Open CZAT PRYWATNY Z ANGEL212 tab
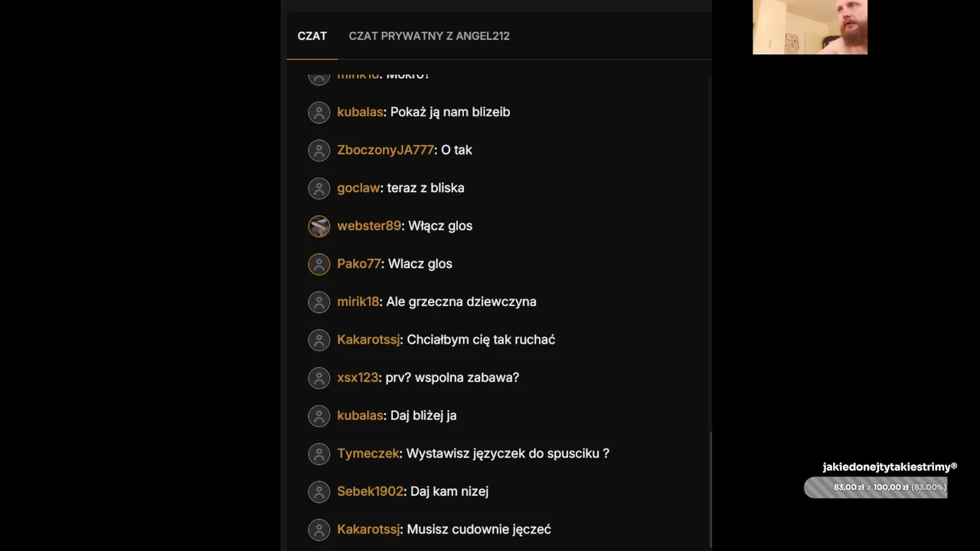This screenshot has width=980, height=551. (x=429, y=36)
